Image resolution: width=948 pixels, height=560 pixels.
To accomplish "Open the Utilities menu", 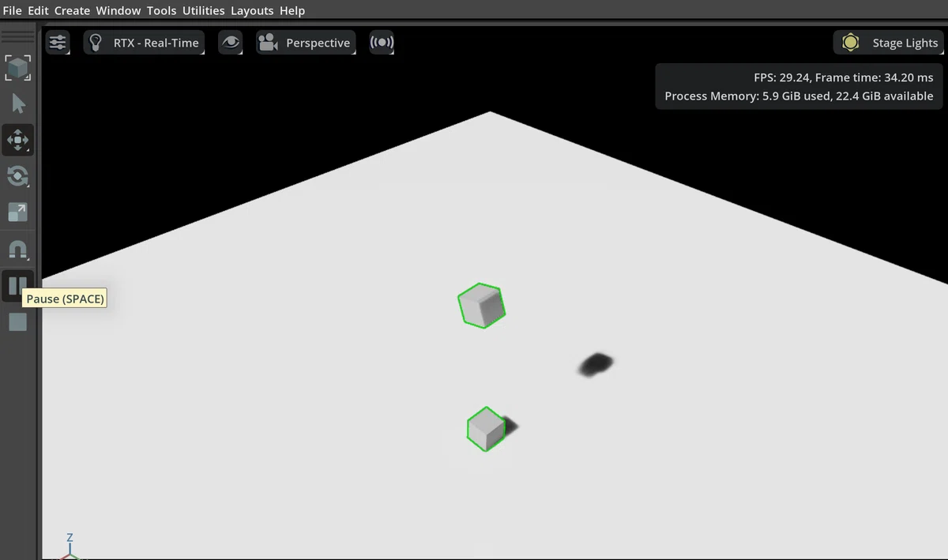I will (x=203, y=11).
